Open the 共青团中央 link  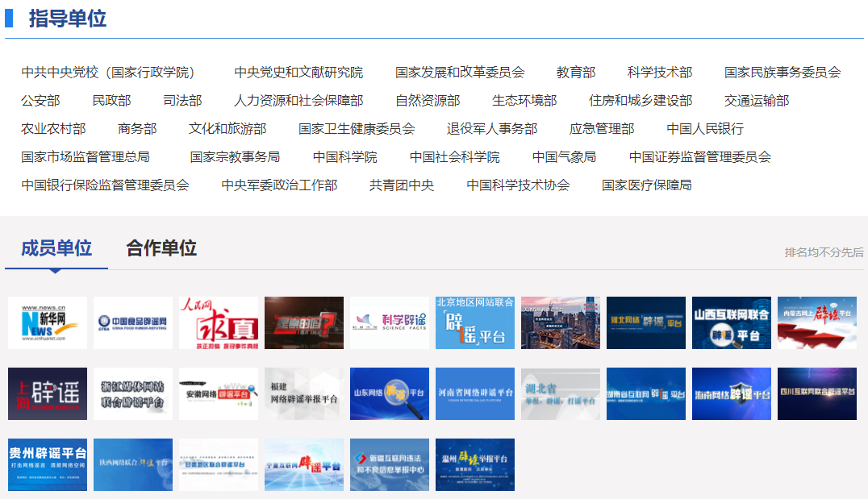pyautogui.click(x=402, y=185)
